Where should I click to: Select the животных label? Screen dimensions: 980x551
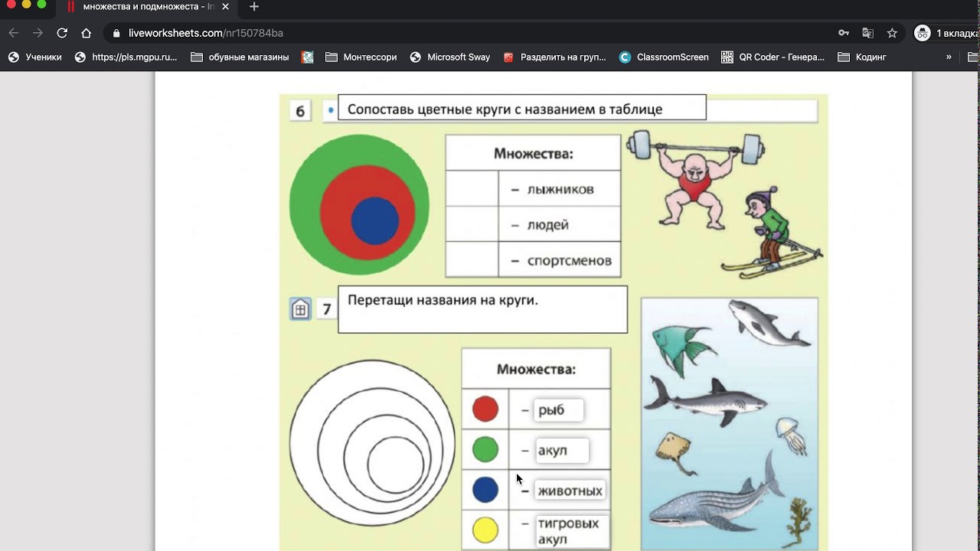click(x=570, y=491)
